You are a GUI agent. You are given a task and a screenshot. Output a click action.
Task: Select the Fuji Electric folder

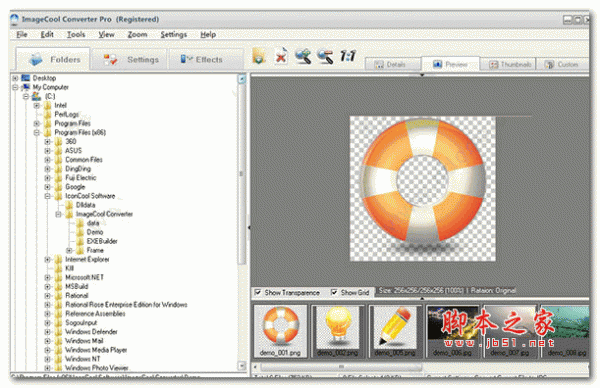click(x=80, y=178)
